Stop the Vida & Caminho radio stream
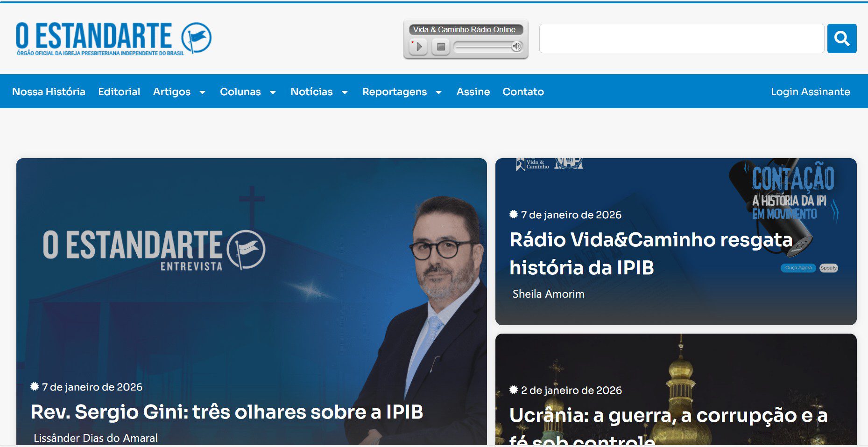 pos(440,47)
